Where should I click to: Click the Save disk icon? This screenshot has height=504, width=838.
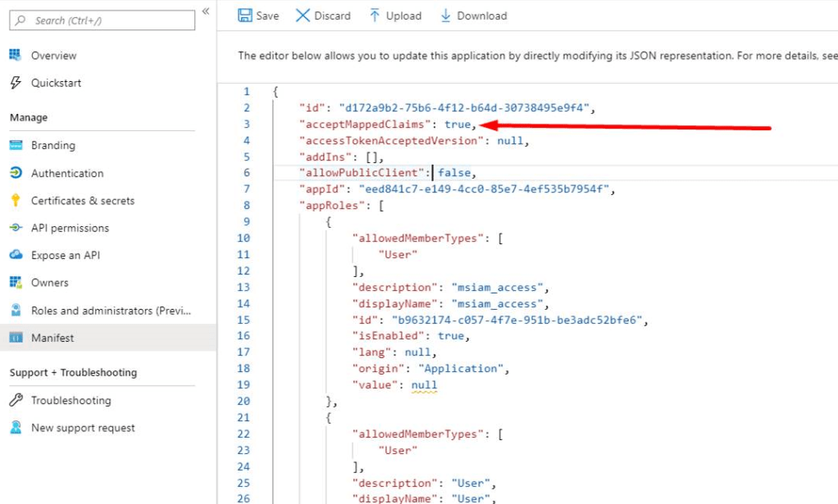pos(244,16)
